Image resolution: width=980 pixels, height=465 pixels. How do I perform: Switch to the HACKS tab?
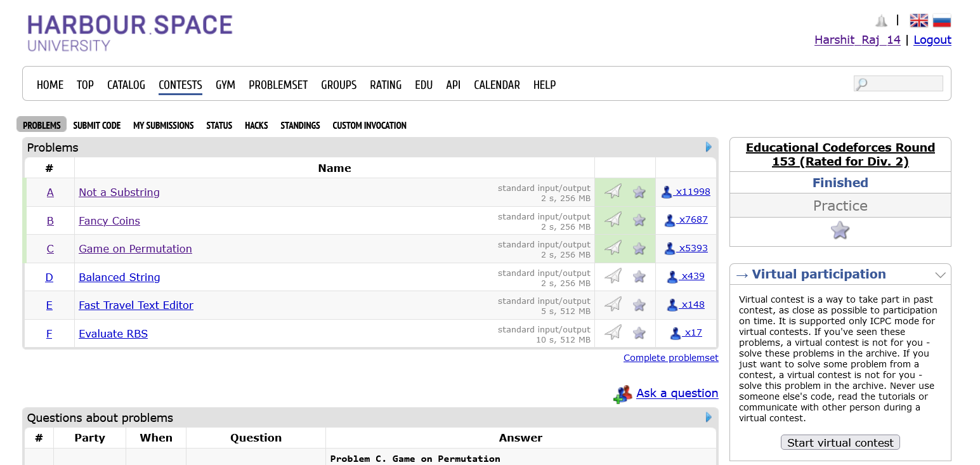pos(256,126)
